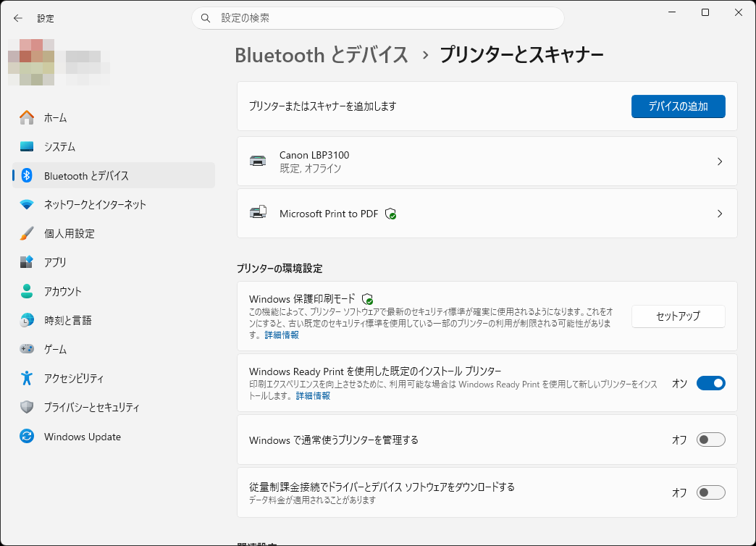The height and width of the screenshot is (546, 756).
Task: Enable 従量制課金接続 driver download switch
Action: pos(710,492)
